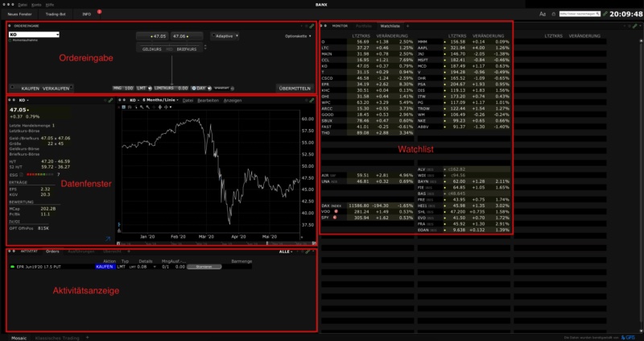Screen dimensions: 644x341
Task: Click the red indicator icon next to VOO
Action: click(x=335, y=211)
